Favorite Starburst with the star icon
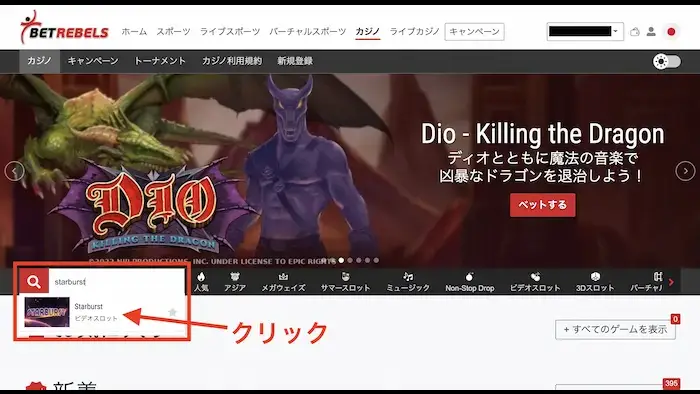 pos(172,312)
